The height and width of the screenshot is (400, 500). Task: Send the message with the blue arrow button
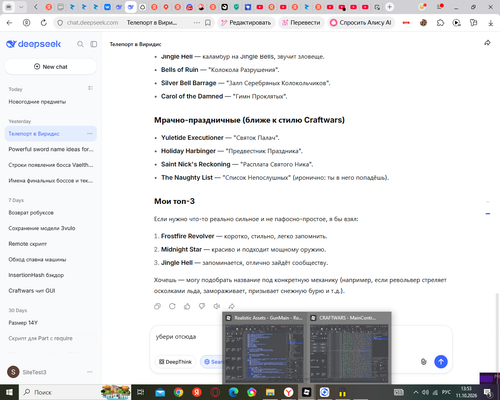click(x=441, y=362)
